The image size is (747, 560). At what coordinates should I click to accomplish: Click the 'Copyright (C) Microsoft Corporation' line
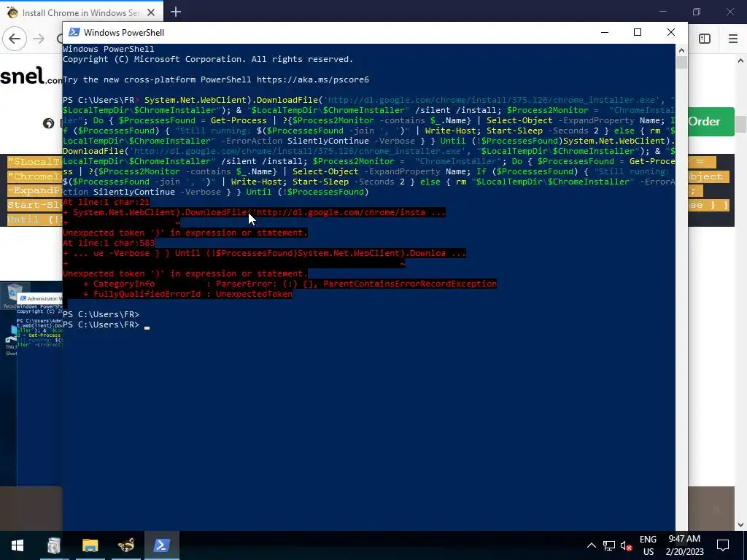pyautogui.click(x=208, y=59)
